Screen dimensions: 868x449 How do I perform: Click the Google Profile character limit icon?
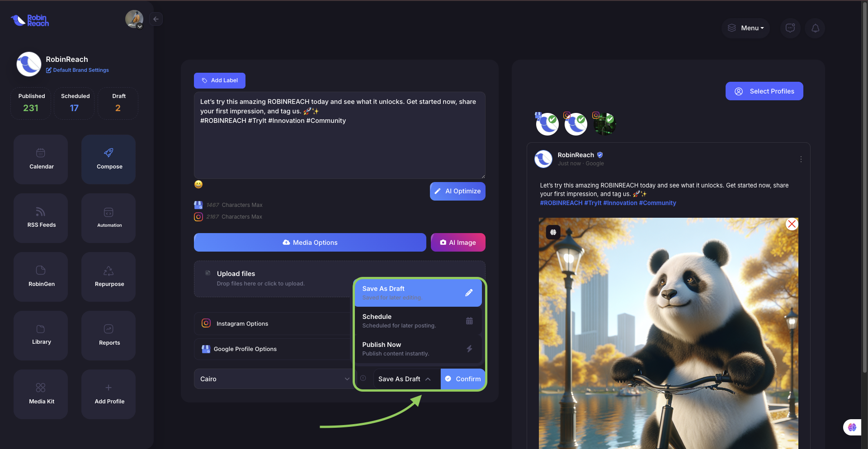click(198, 205)
